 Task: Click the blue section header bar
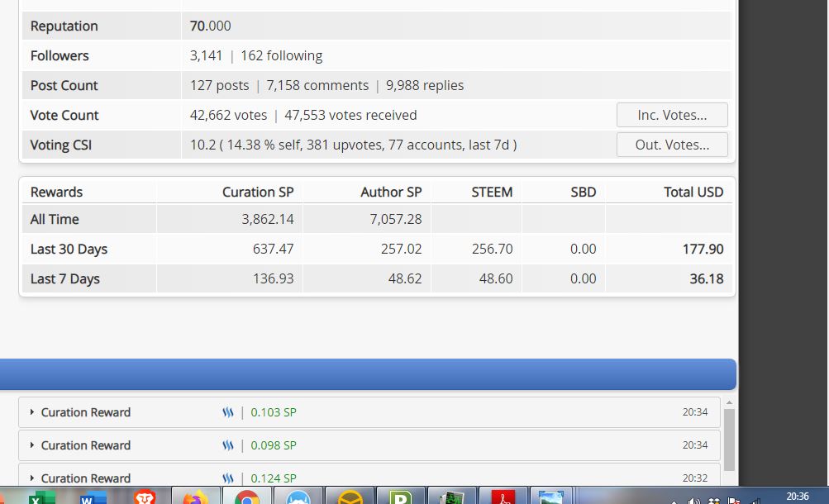pos(368,374)
